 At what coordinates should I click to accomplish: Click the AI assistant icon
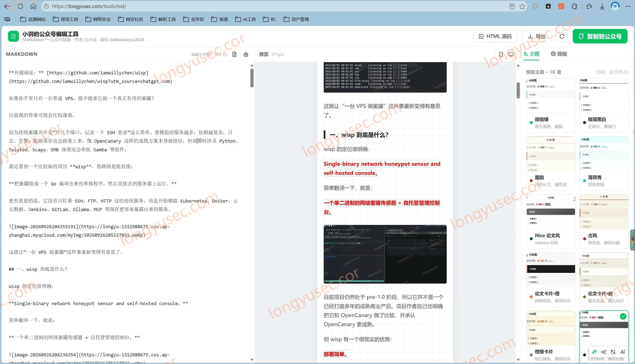click(623, 352)
